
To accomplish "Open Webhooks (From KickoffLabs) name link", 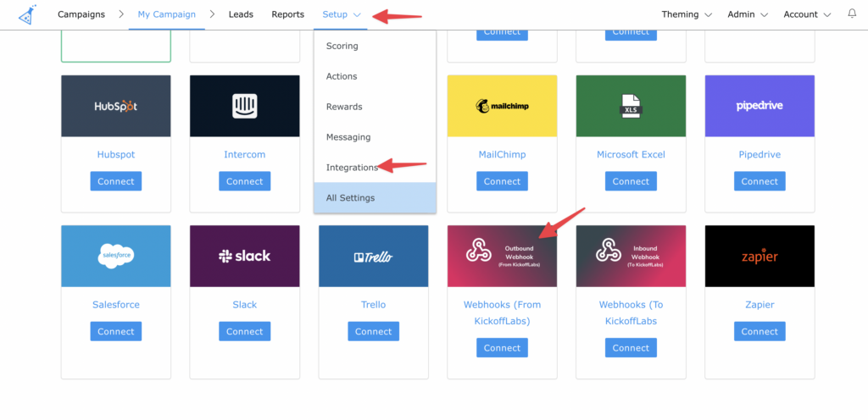I will 502,312.
